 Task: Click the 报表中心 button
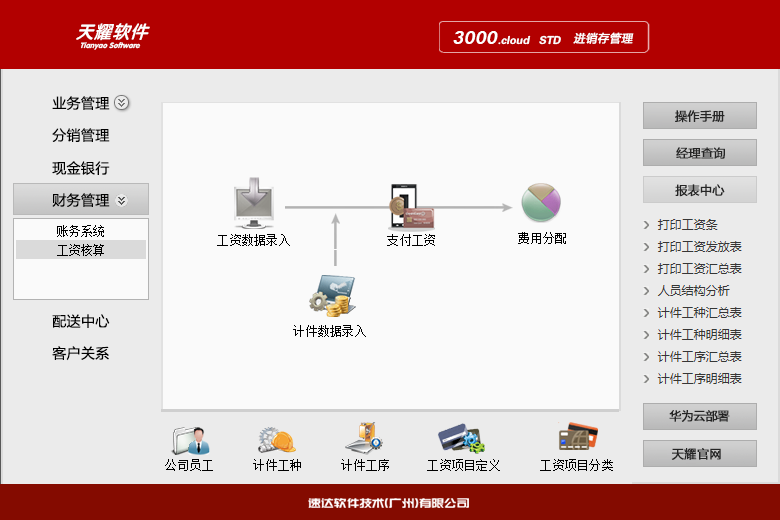tap(699, 190)
